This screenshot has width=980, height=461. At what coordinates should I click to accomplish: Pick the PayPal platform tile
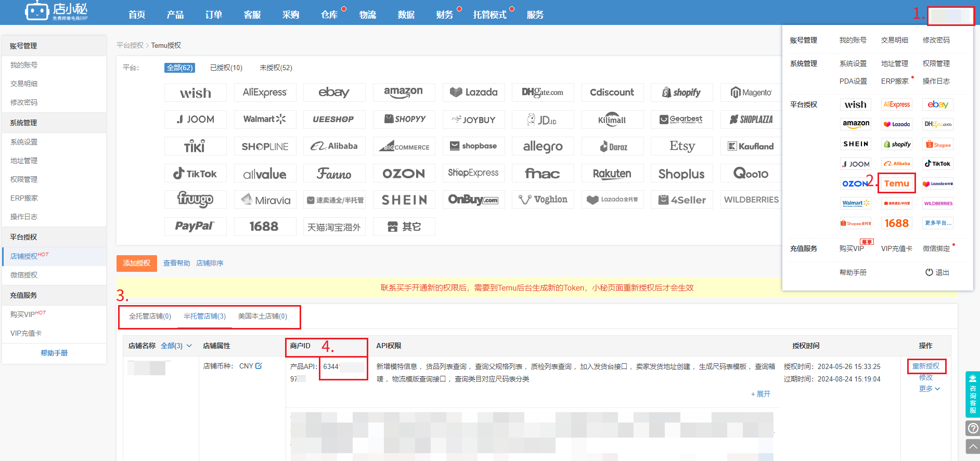tap(196, 227)
